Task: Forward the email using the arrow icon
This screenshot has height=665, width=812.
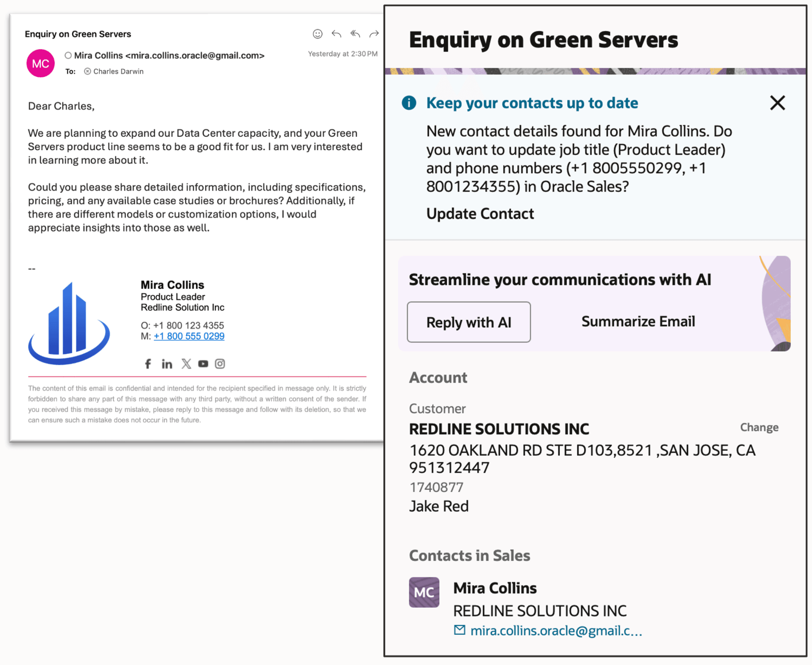Action: [374, 34]
